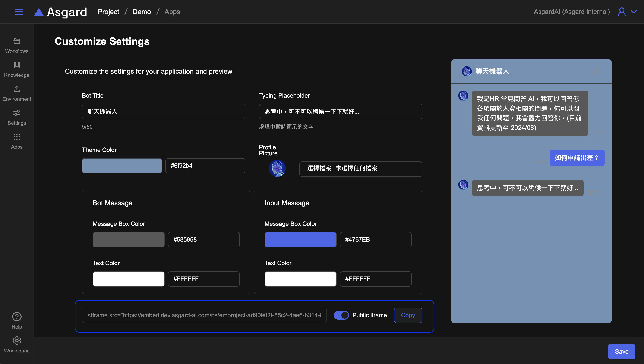Navigate to Project breadcrumb

108,12
